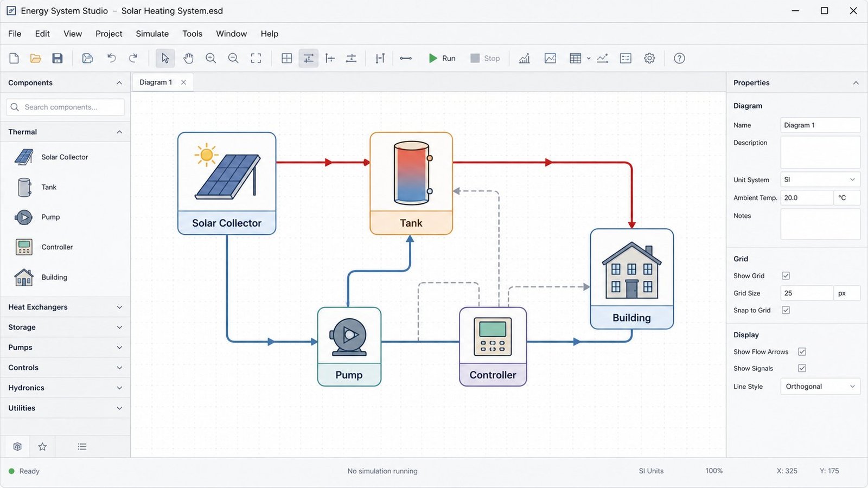
Task: Click the 100% zoom level in status bar
Action: (x=714, y=471)
